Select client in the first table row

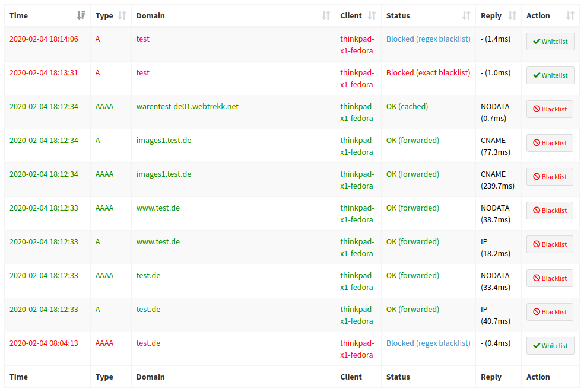(x=357, y=44)
